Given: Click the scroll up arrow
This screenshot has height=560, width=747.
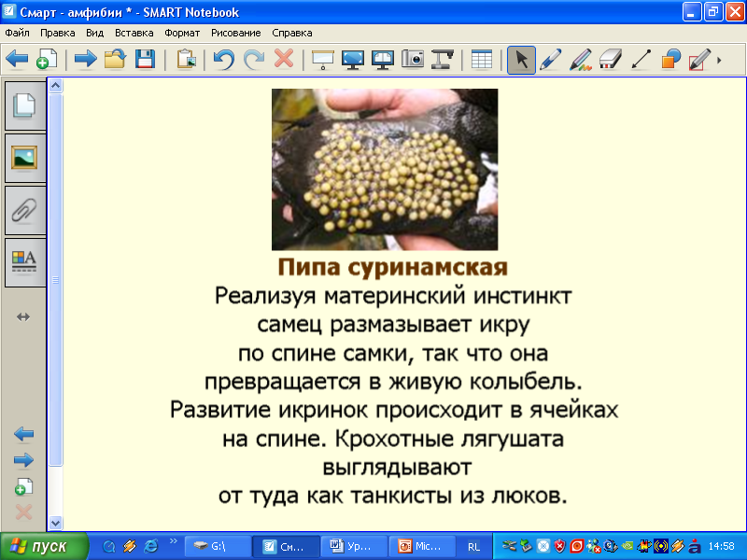Looking at the screenshot, I should [x=56, y=86].
